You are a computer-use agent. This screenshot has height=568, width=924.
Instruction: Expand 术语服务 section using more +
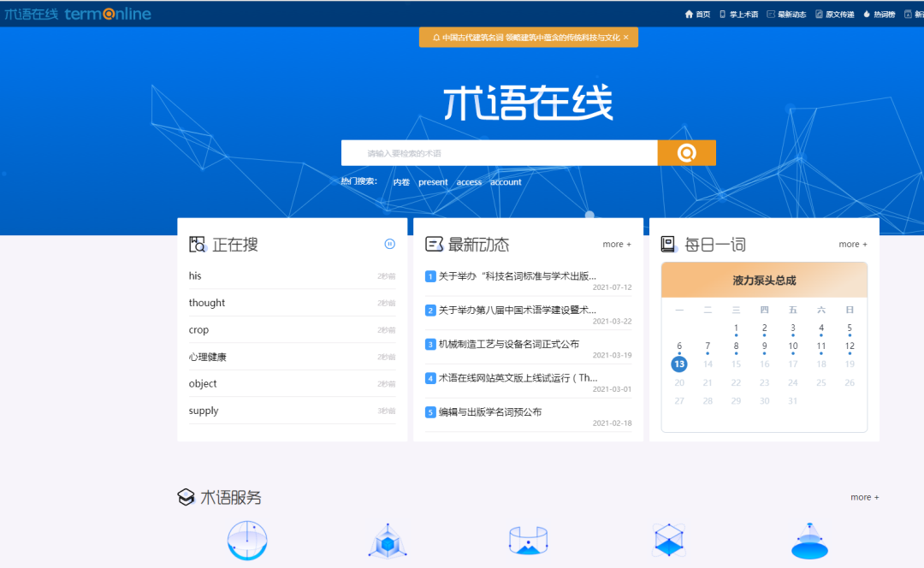pos(864,497)
